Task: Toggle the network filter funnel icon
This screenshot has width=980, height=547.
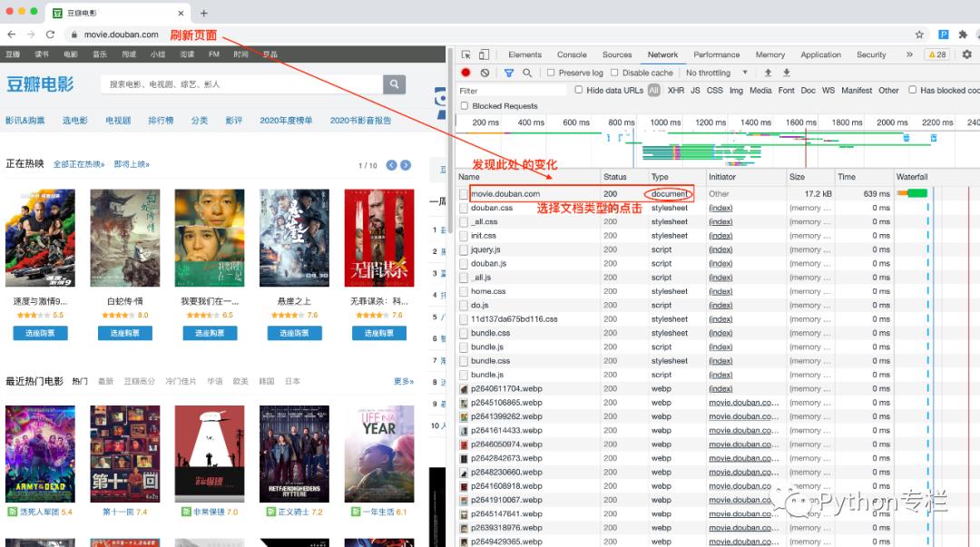Action: [509, 73]
